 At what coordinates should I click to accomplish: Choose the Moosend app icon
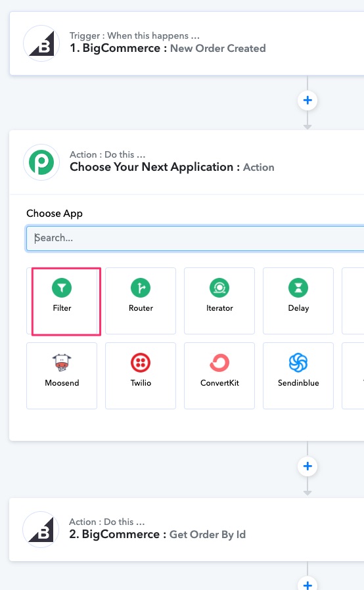pos(62,363)
